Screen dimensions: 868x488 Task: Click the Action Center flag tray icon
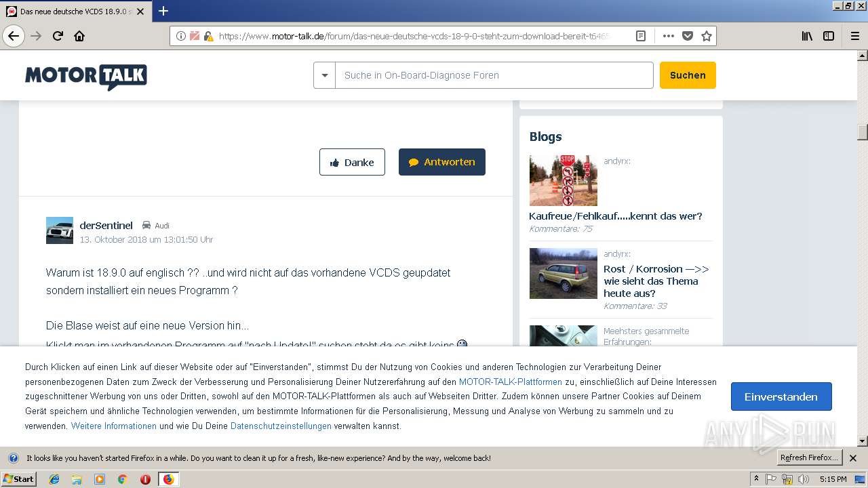click(771, 479)
